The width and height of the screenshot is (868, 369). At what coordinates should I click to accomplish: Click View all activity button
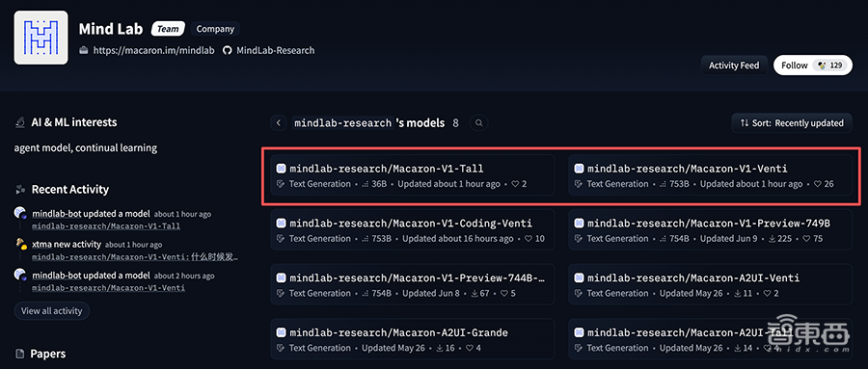51,311
